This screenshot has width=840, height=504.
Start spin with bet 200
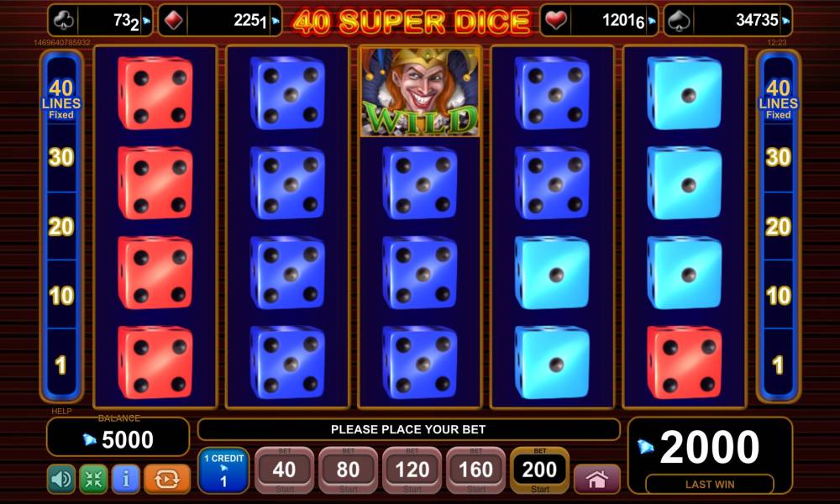(539, 470)
